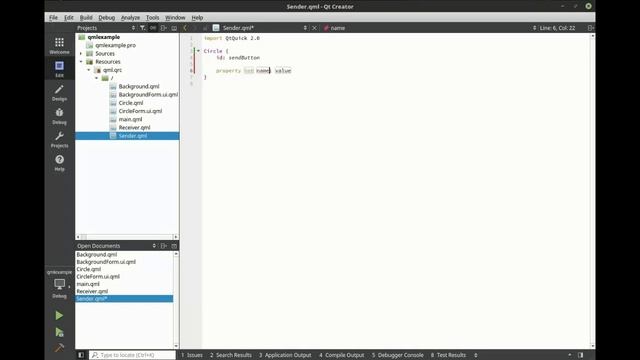
Task: Split the Open Documents panel
Action: 164,246
